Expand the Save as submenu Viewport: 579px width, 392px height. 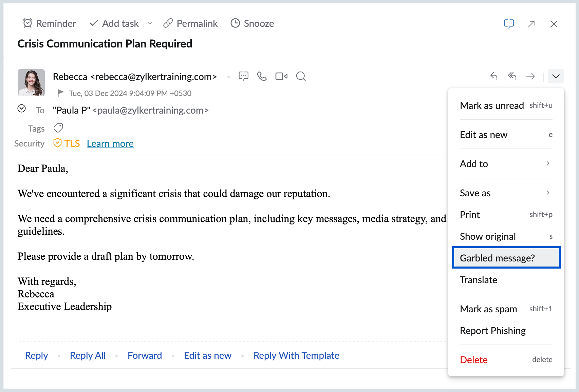click(506, 193)
